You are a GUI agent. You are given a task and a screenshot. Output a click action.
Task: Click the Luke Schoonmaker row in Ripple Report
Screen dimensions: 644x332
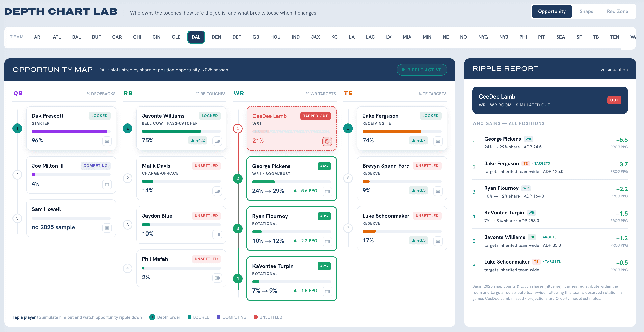[x=550, y=266]
